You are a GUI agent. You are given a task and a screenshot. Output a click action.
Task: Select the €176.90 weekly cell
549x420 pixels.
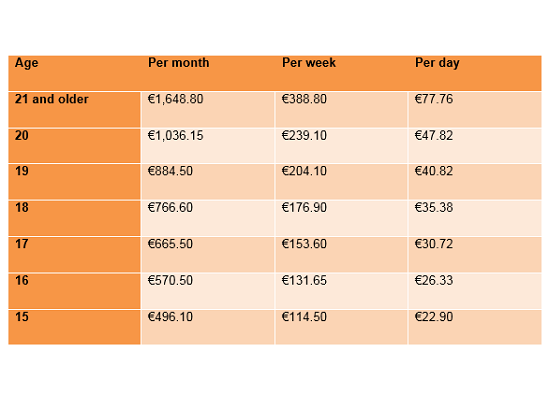click(x=341, y=218)
